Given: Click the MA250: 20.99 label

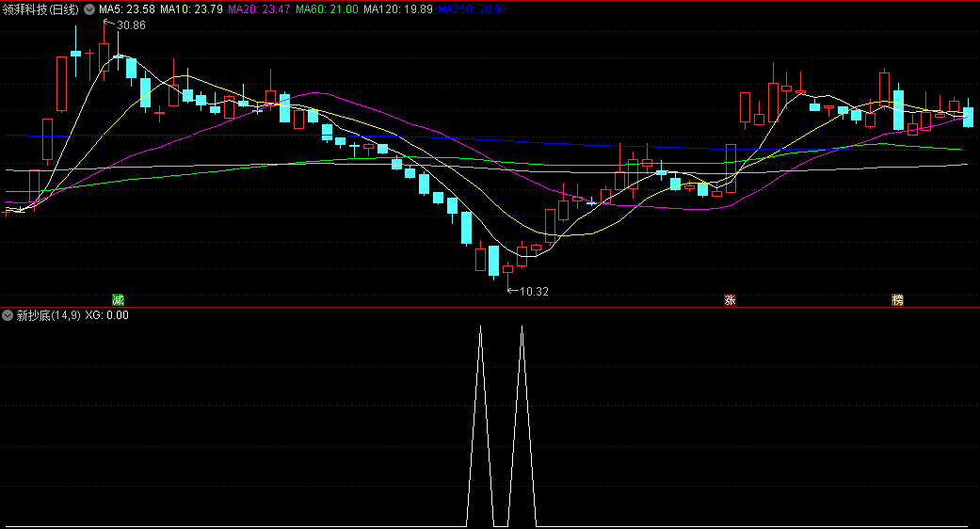Looking at the screenshot, I should (473, 9).
